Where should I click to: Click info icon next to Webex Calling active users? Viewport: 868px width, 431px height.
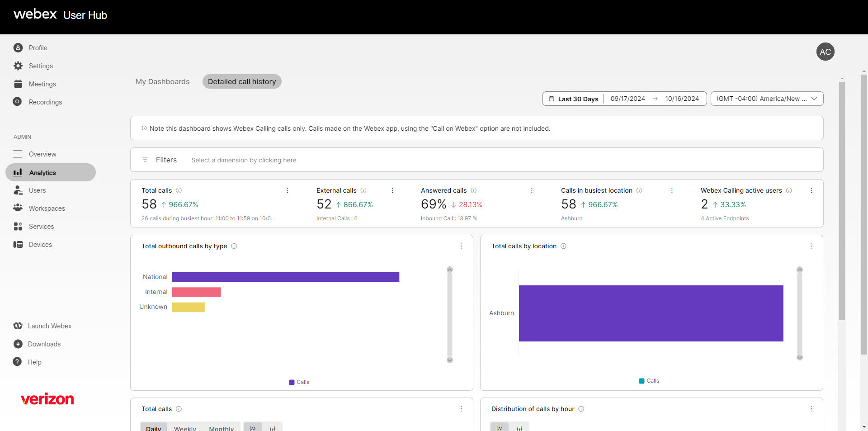pyautogui.click(x=789, y=190)
